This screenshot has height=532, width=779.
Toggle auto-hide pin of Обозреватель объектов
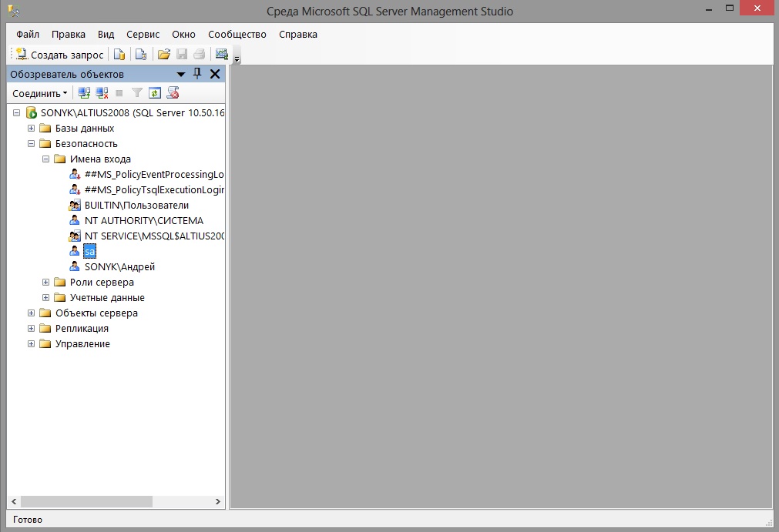(x=197, y=74)
